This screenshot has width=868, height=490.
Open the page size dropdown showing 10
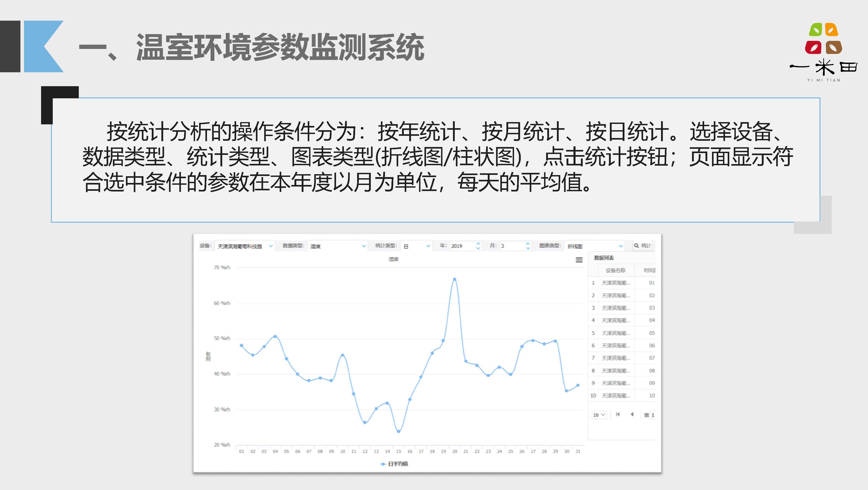click(x=599, y=415)
